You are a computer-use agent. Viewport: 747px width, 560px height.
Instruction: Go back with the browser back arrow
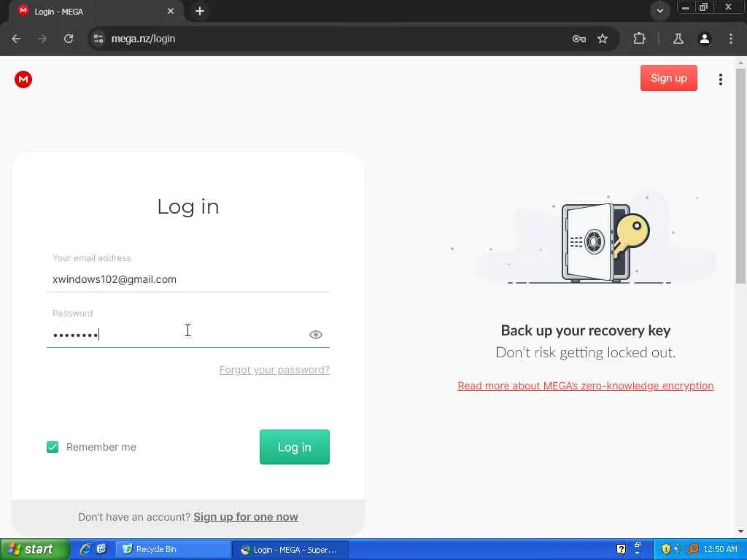(x=16, y=39)
